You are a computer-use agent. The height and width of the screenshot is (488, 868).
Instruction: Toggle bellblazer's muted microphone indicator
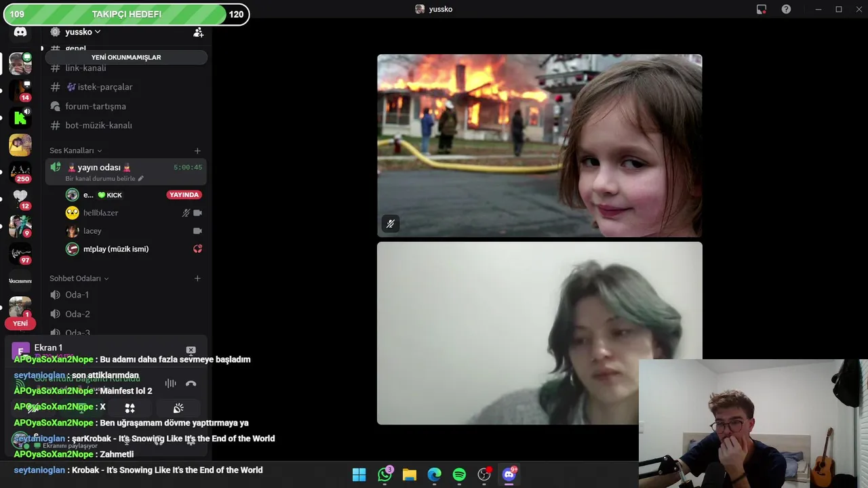pos(186,213)
